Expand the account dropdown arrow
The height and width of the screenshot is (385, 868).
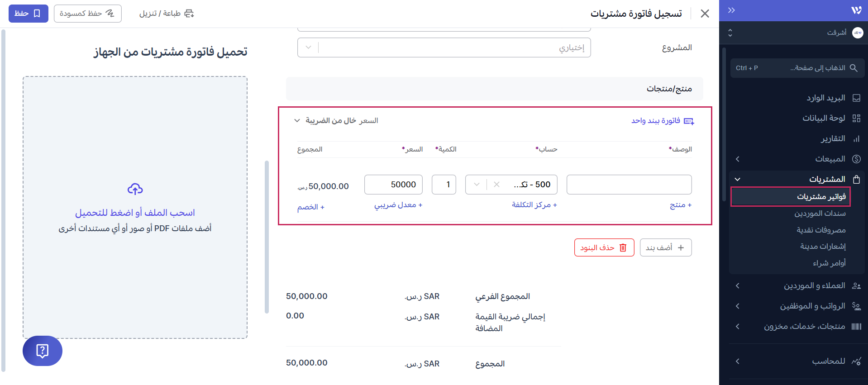(x=477, y=185)
